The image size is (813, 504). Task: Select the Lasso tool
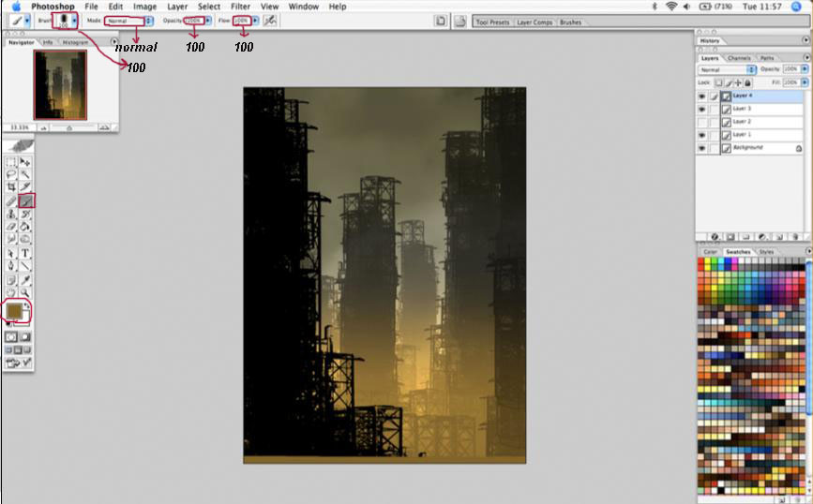click(11, 174)
